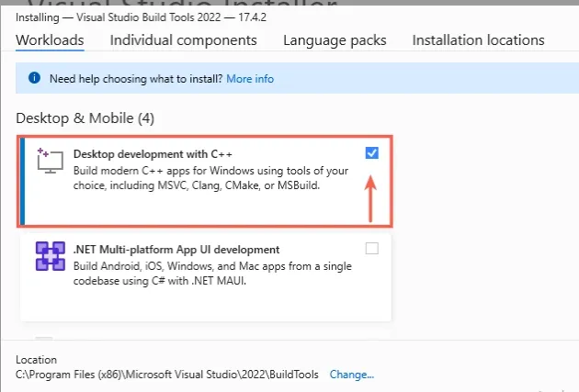Switch to the Workloads tab
Viewport: 579px width, 392px height.
[x=50, y=40]
